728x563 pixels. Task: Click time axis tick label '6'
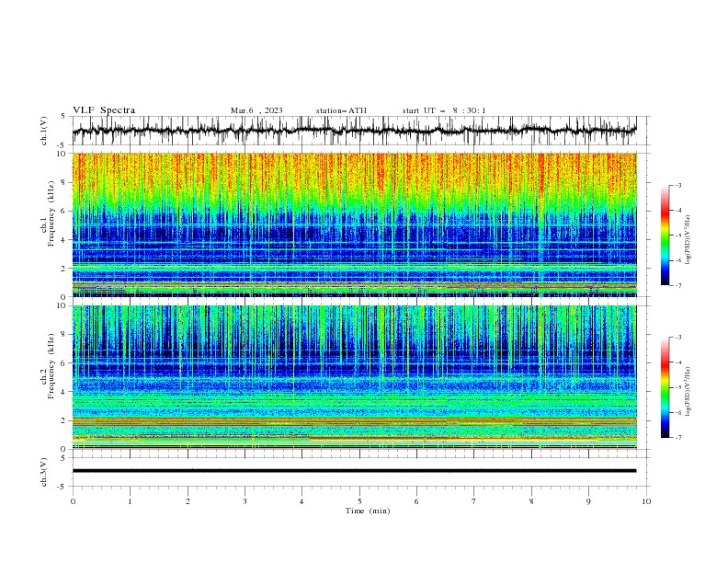pos(416,501)
